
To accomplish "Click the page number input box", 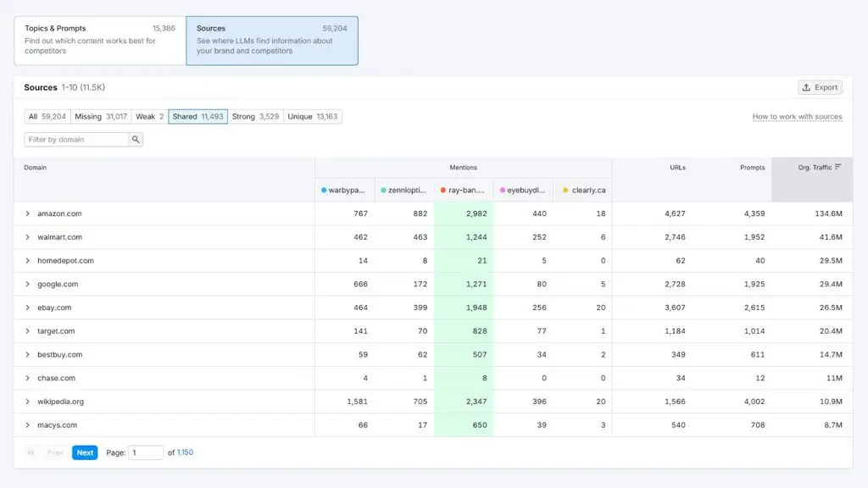I will pos(146,452).
